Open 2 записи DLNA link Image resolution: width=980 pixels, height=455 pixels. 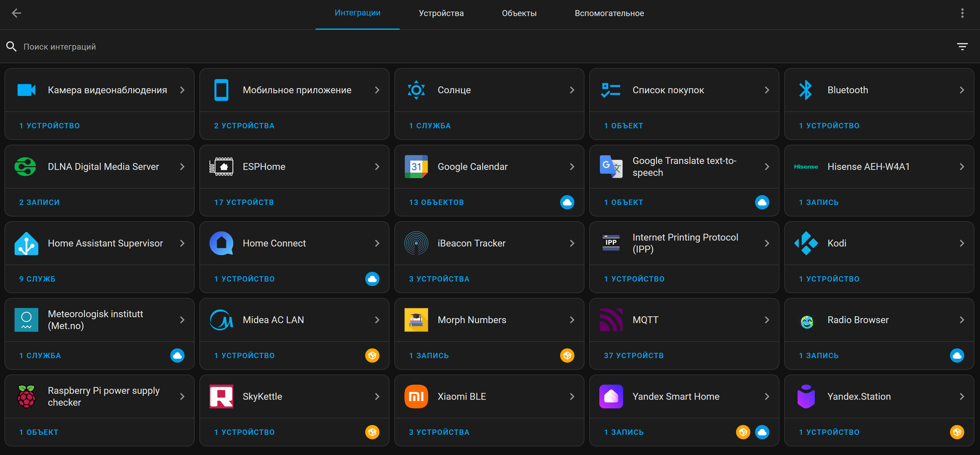pos(39,202)
